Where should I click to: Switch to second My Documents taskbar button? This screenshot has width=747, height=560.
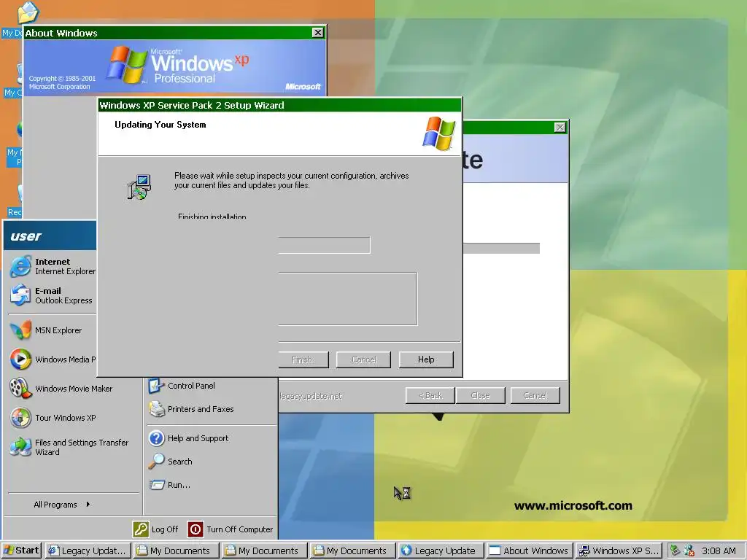coord(264,551)
